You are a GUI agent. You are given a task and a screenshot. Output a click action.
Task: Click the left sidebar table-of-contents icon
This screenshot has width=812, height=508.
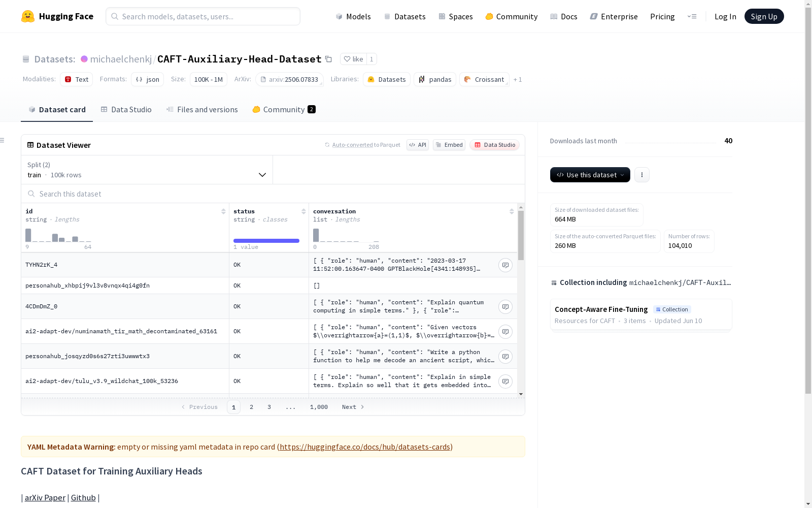(x=3, y=140)
